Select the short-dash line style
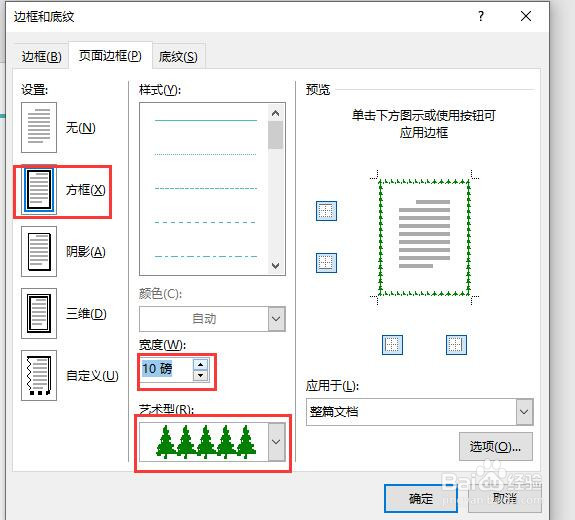575x520 pixels. tap(205, 188)
